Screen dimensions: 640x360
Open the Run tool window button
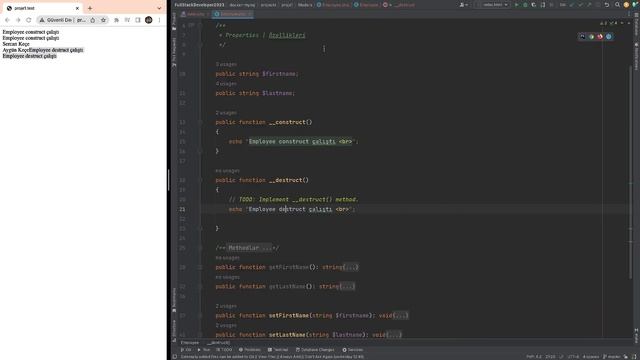(204, 350)
